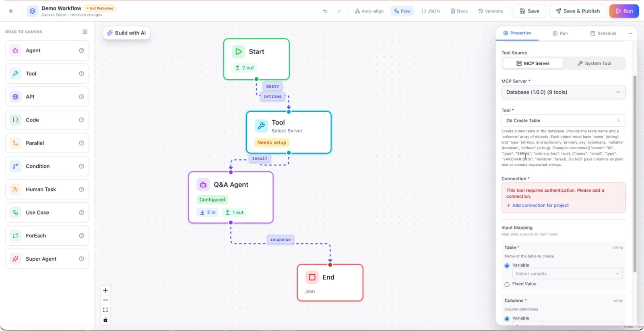This screenshot has width=644, height=331.
Task: Click the properties panel scrollbar
Action: pyautogui.click(x=635, y=174)
